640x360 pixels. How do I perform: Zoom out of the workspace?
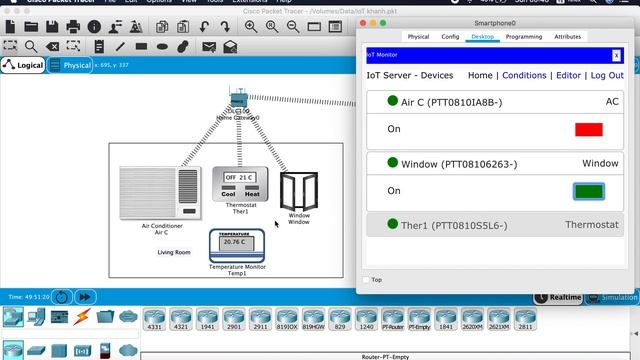tap(293, 27)
